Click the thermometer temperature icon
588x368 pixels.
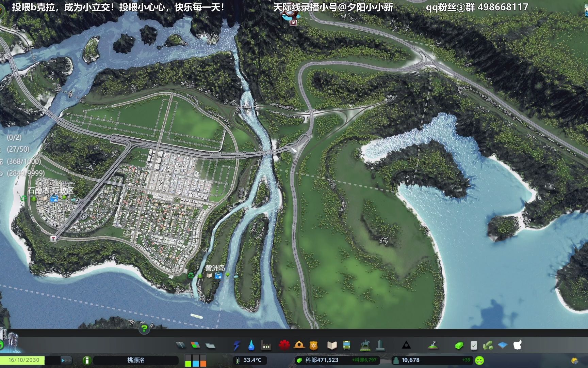[x=238, y=360]
